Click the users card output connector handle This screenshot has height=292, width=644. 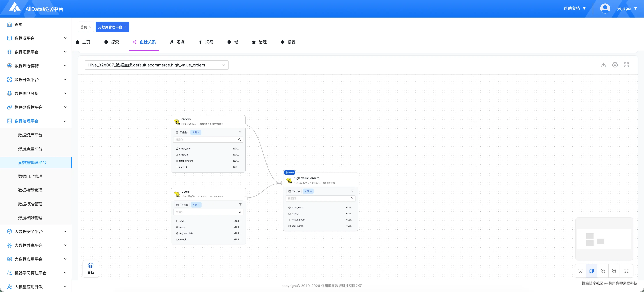[246, 198]
